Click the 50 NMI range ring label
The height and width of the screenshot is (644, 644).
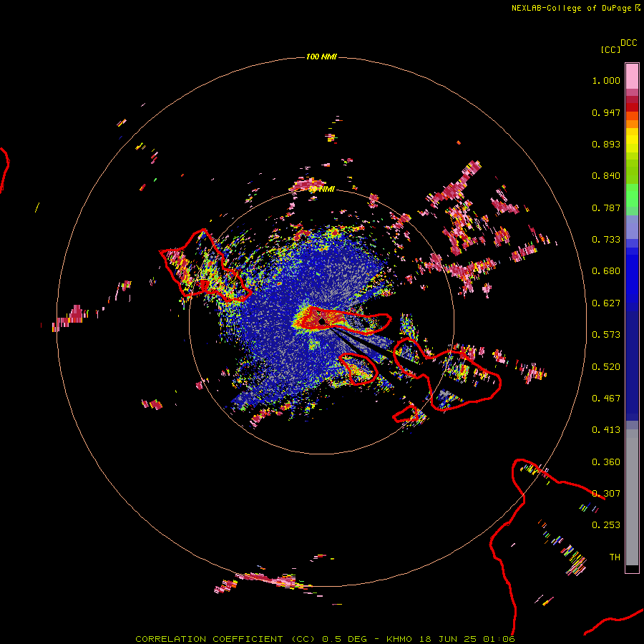(x=321, y=190)
